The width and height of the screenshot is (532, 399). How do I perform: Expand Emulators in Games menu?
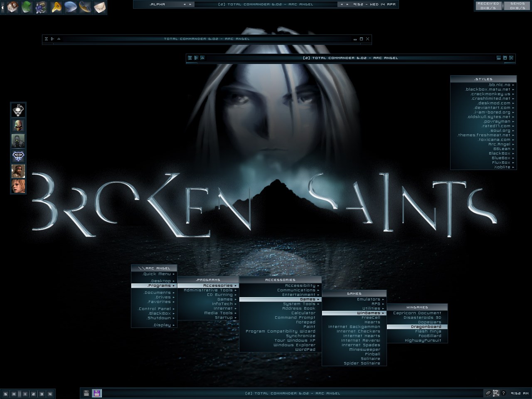354,299
